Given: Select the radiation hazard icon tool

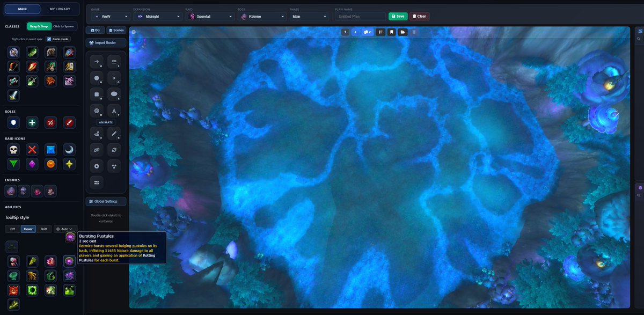Looking at the screenshot, I should click(114, 166).
